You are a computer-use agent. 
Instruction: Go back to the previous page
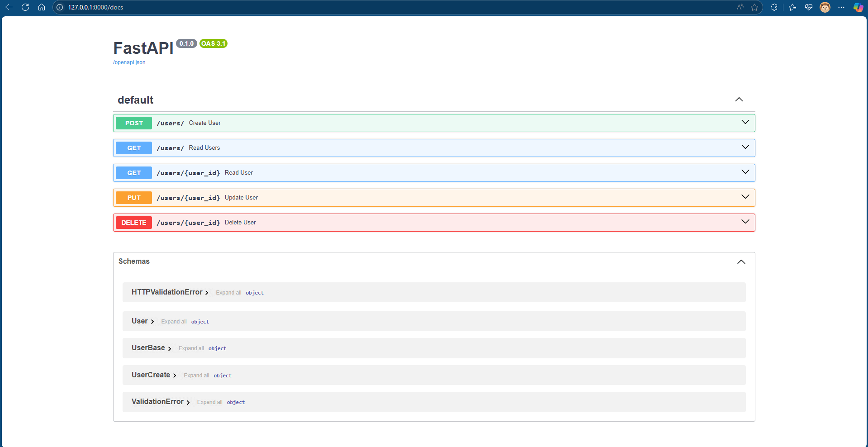point(9,7)
